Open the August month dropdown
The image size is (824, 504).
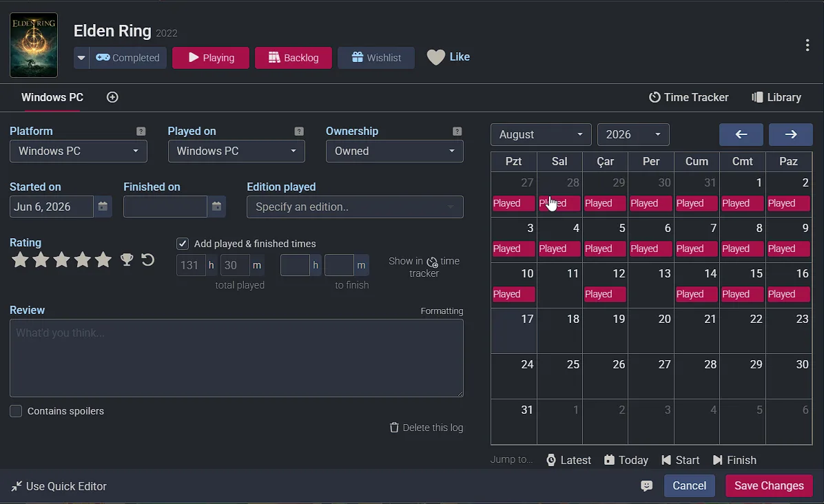point(541,134)
